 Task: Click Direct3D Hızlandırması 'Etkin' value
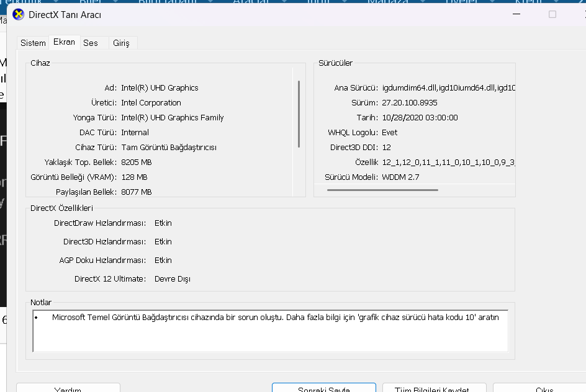coord(163,242)
